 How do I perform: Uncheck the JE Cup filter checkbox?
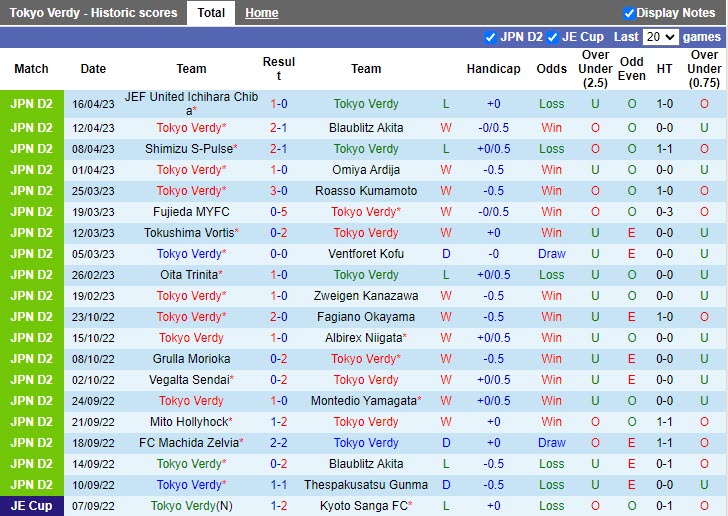click(552, 37)
